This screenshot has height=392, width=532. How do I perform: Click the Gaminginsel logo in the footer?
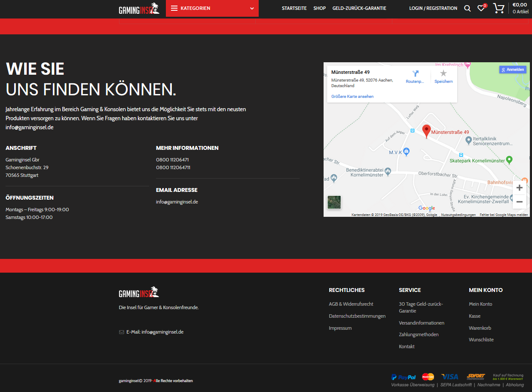point(139,292)
